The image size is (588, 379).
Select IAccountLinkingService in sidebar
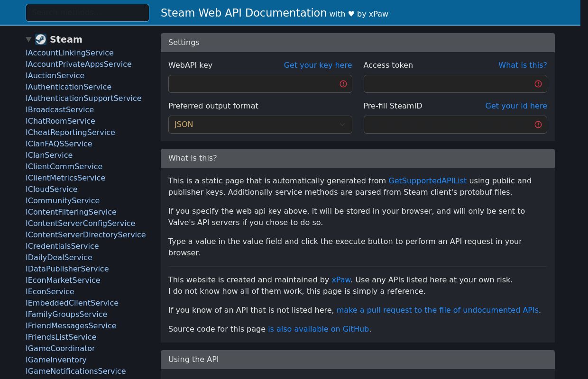[70, 53]
